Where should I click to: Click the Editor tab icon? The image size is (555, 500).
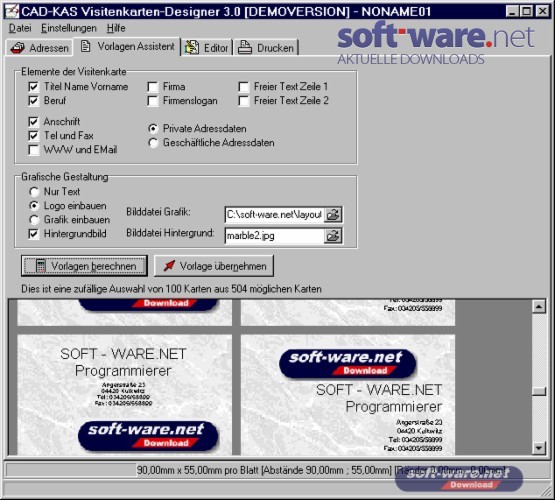coord(192,48)
